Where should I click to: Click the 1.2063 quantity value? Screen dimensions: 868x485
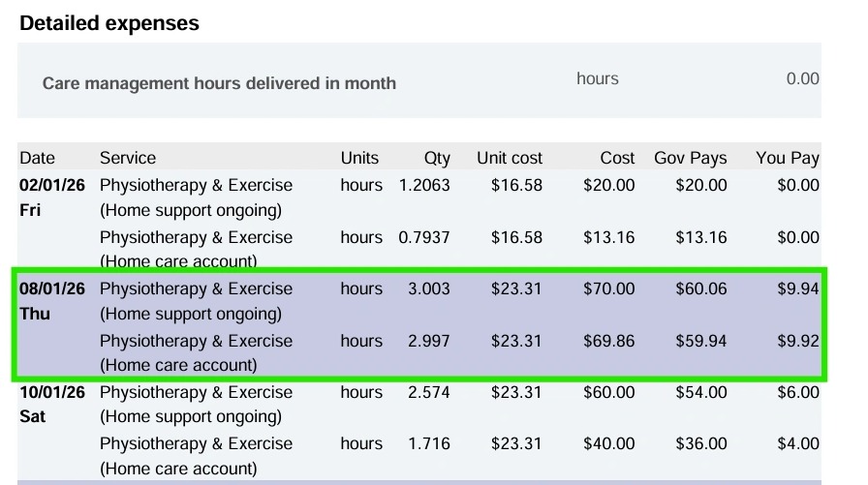pyautogui.click(x=424, y=185)
